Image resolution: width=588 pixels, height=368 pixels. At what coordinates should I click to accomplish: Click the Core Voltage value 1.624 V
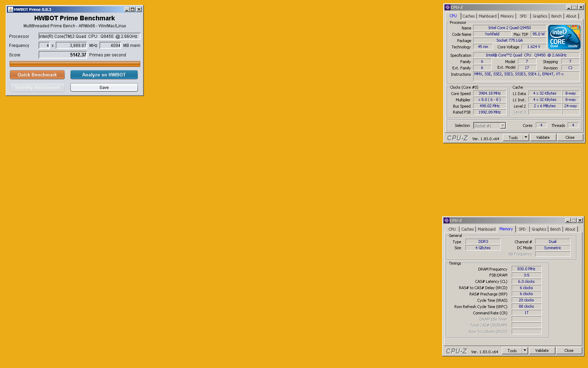coord(534,47)
